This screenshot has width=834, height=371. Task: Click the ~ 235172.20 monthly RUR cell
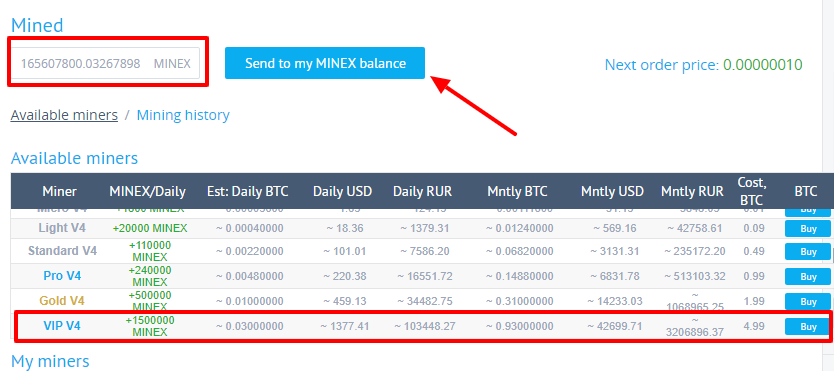point(695,251)
